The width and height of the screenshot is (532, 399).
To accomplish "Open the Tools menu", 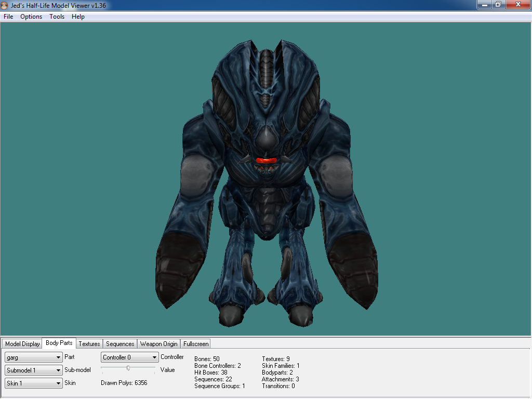I will coord(57,17).
